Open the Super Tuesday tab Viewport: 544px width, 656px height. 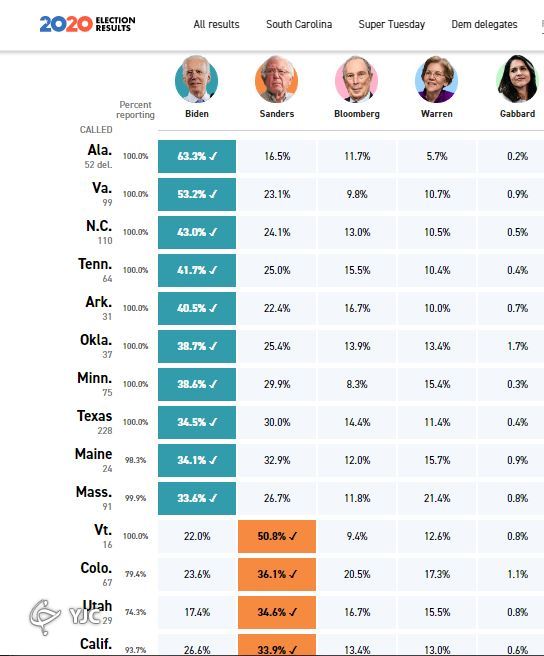coord(392,24)
